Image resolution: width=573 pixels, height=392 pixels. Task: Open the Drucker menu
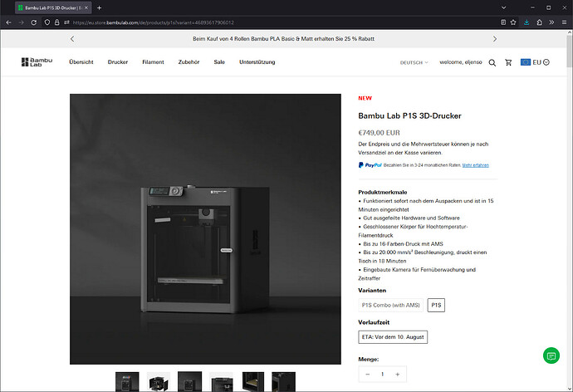pyautogui.click(x=118, y=62)
